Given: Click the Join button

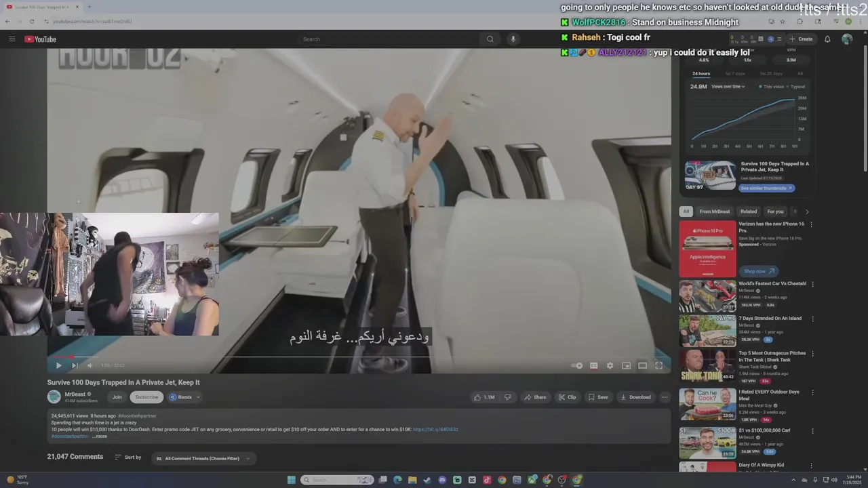Looking at the screenshot, I should (117, 397).
